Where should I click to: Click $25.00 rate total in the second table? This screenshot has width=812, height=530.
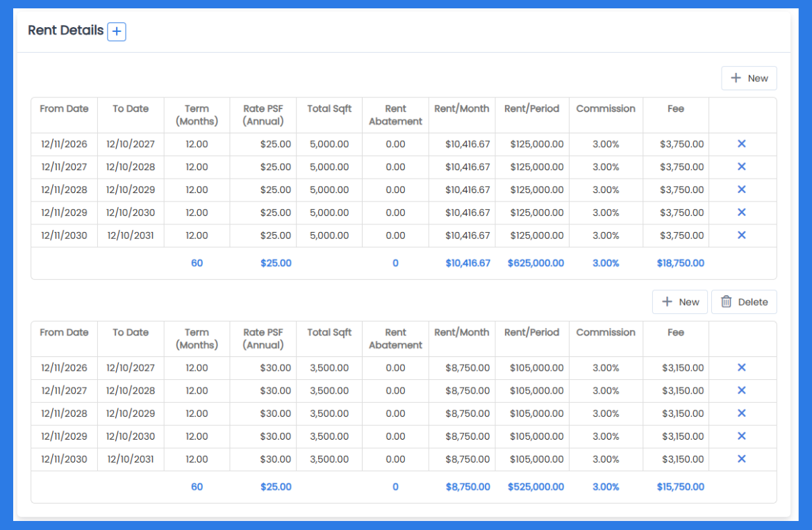(x=276, y=487)
